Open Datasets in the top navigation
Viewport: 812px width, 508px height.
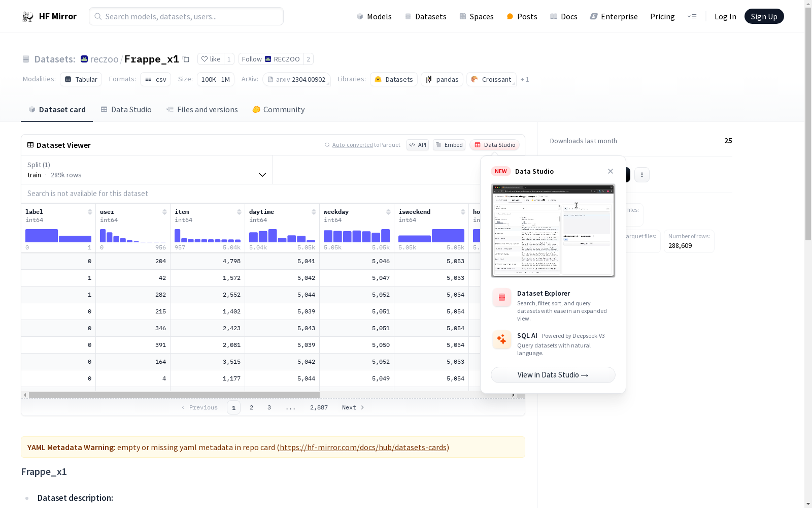tap(425, 17)
